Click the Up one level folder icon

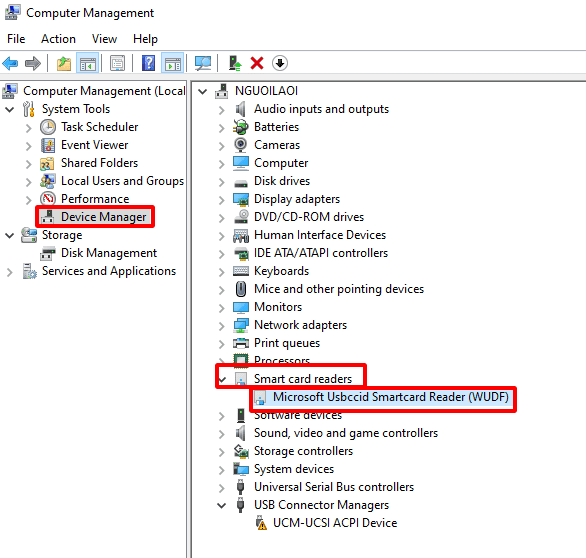point(64,63)
